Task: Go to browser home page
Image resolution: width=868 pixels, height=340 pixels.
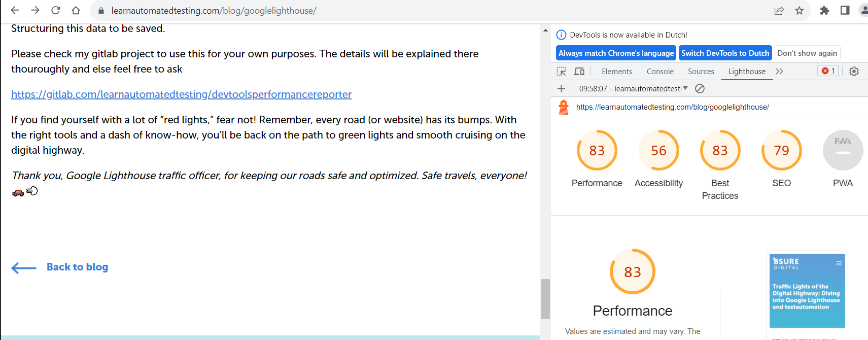Action: tap(76, 10)
